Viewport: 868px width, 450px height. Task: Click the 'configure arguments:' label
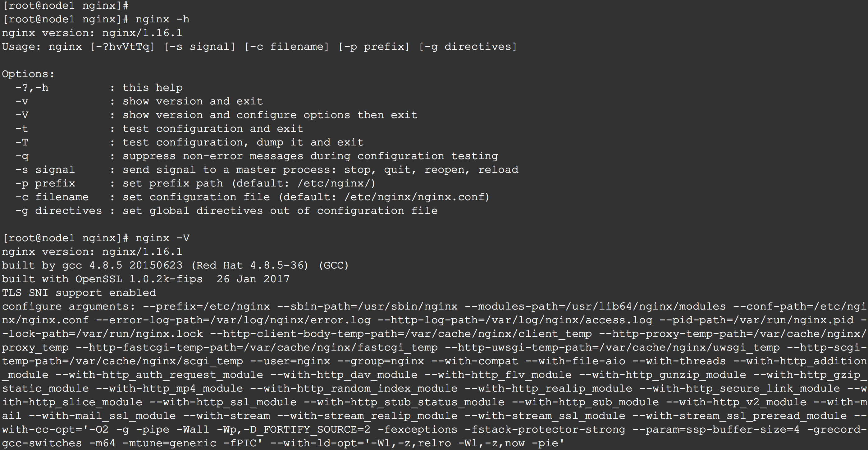tap(68, 306)
